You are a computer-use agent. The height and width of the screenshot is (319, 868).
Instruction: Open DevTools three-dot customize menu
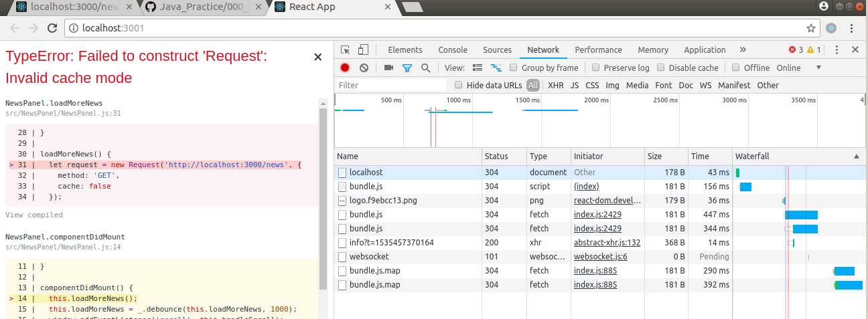click(x=835, y=50)
